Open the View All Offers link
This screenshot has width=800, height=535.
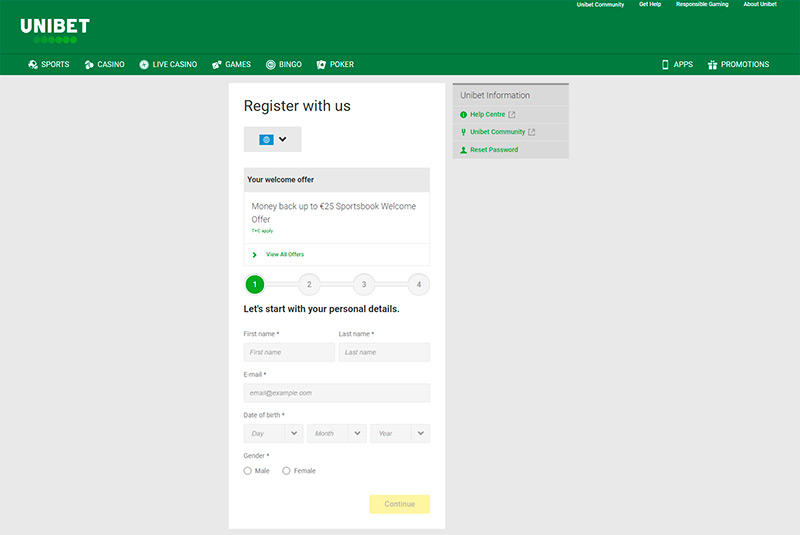tap(285, 254)
